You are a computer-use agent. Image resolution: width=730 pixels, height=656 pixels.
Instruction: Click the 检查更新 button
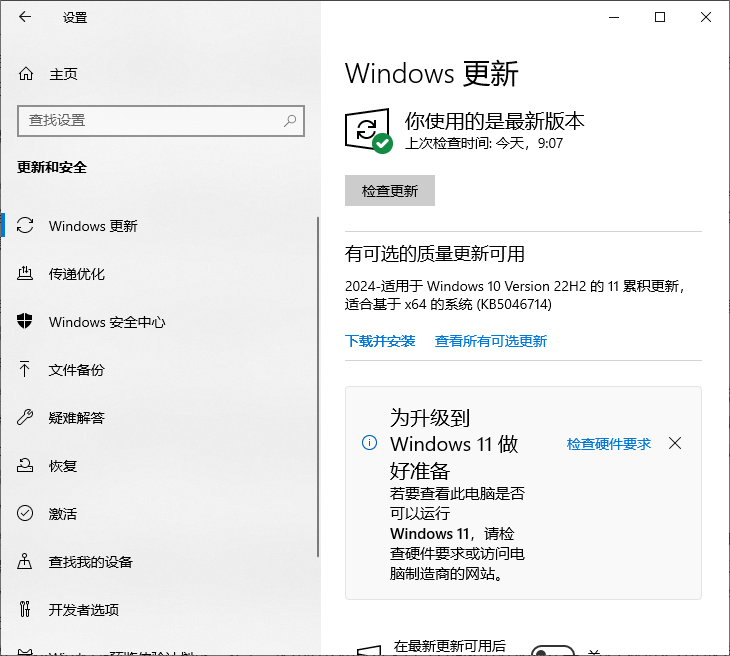point(390,190)
